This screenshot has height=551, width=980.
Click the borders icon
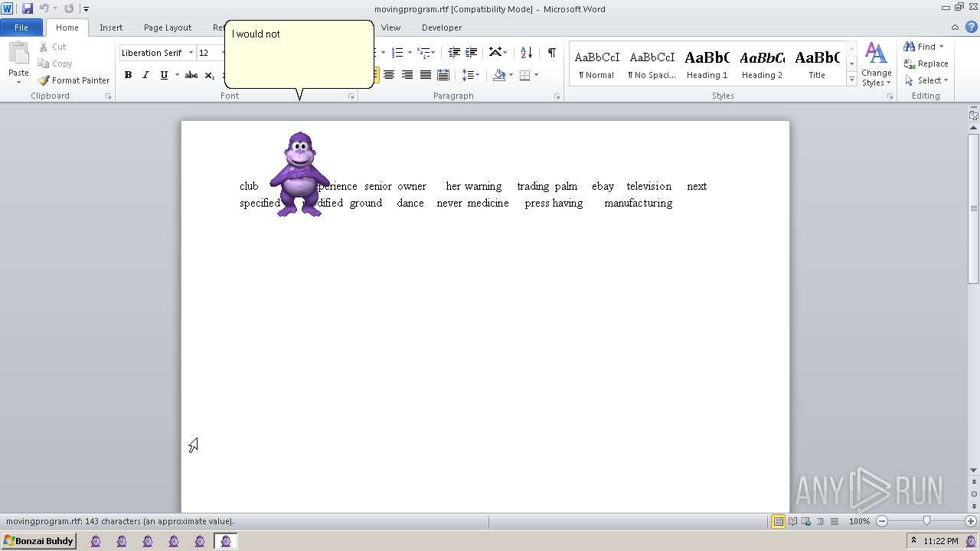click(x=524, y=75)
